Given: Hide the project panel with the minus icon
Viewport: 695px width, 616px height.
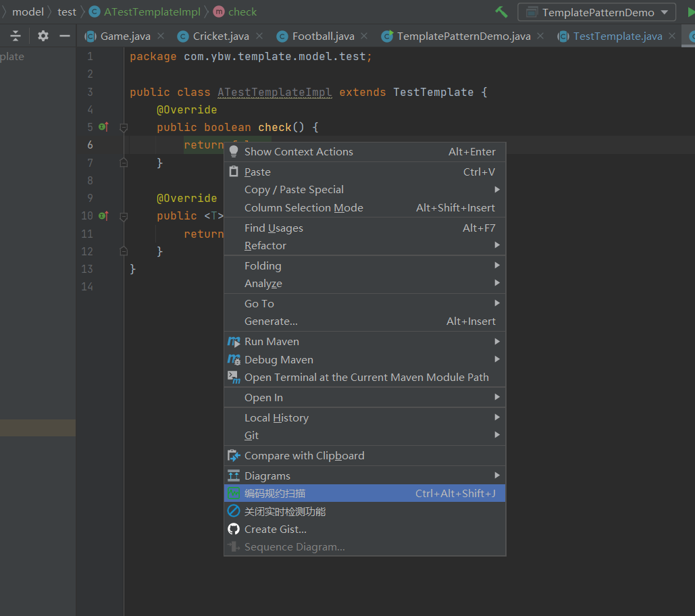Looking at the screenshot, I should pyautogui.click(x=65, y=36).
